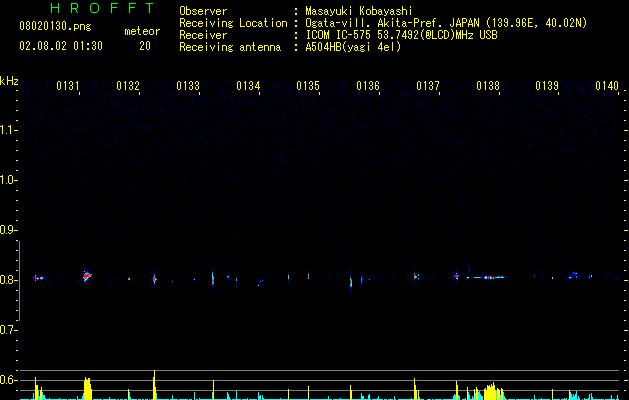Click the date stamp 02.08.02 01:30
The height and width of the screenshot is (400, 629).
61,46
